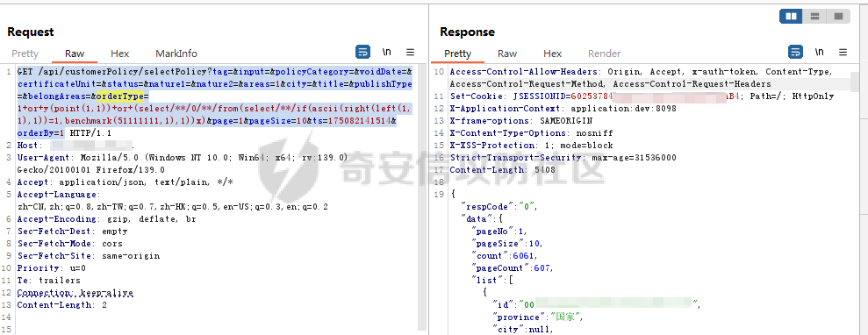Select the Response Pretty tab

click(457, 53)
